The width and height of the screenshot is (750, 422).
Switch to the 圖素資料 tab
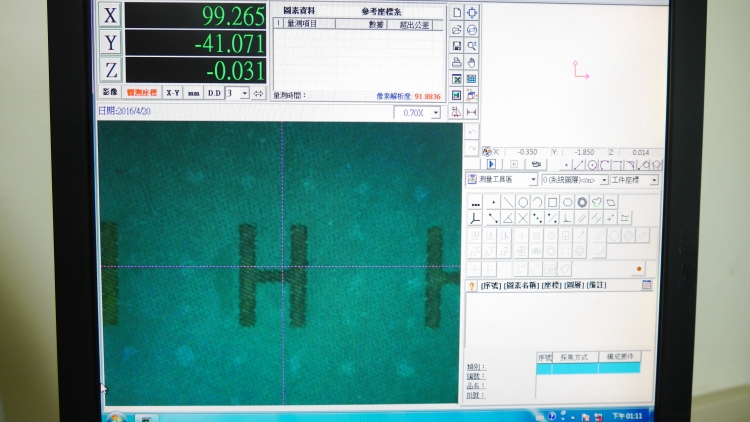click(x=299, y=11)
